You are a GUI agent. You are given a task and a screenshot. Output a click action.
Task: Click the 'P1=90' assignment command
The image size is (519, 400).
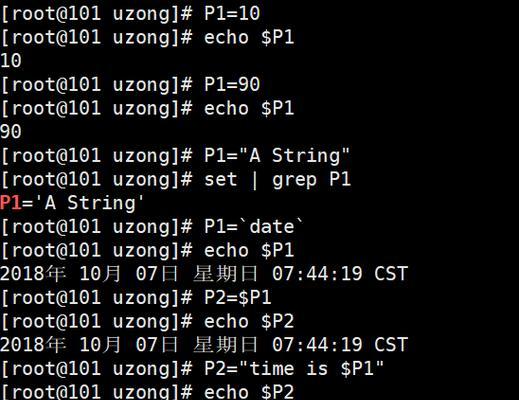pos(232,85)
